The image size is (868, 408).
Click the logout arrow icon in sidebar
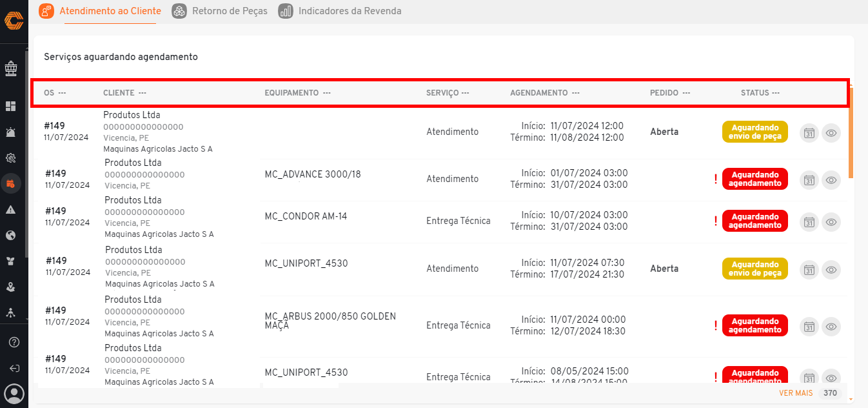pos(14,368)
